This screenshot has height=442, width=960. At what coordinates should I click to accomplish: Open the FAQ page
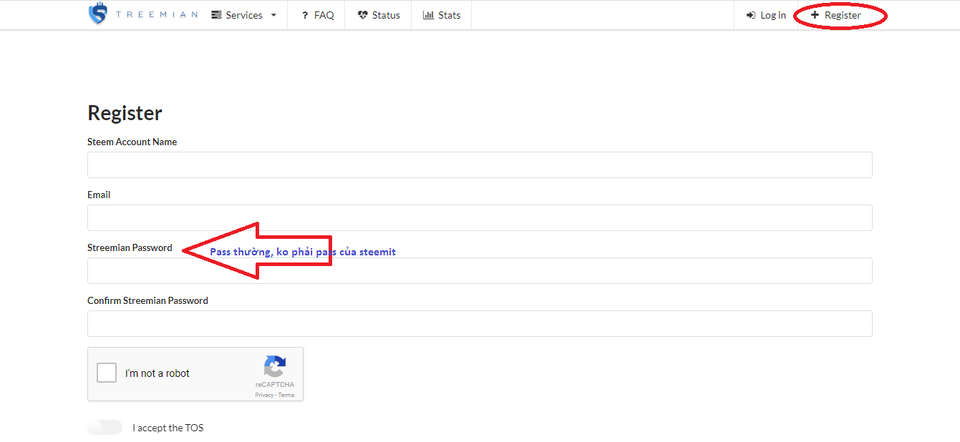[x=317, y=15]
